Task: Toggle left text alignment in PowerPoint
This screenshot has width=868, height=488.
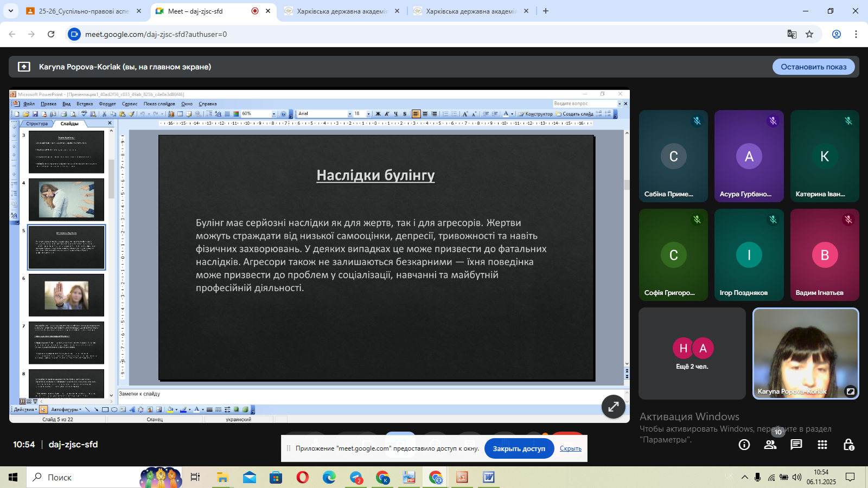Action: 416,114
